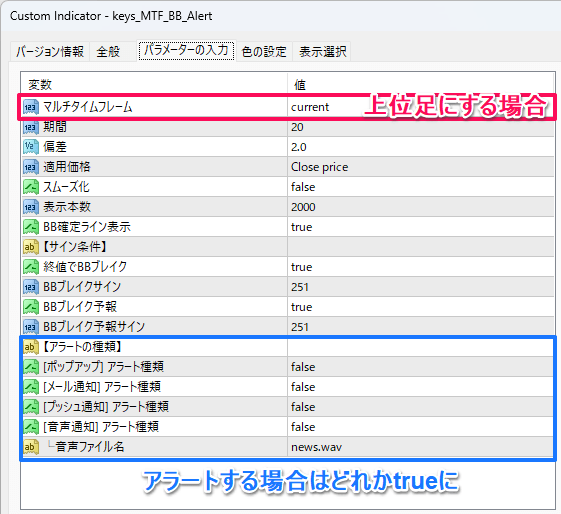Click the string icon beside 【サイン条件】
The height and width of the screenshot is (514, 561).
[31, 247]
